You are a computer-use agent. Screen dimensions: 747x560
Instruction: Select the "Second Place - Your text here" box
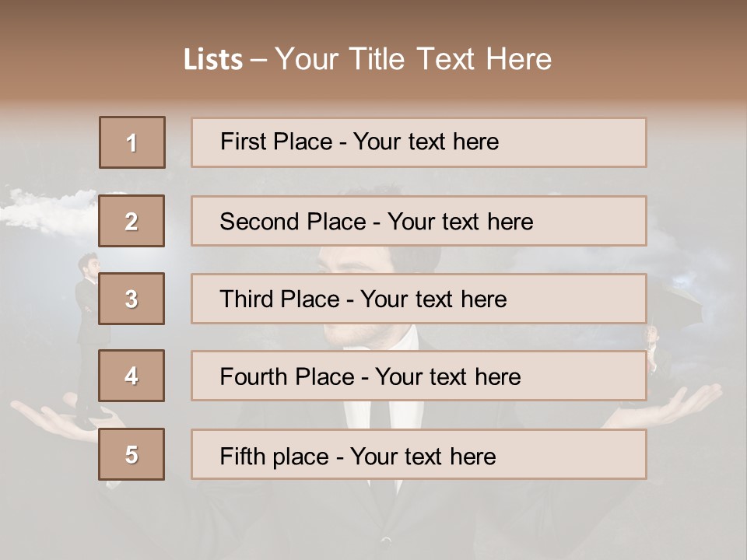coord(419,221)
